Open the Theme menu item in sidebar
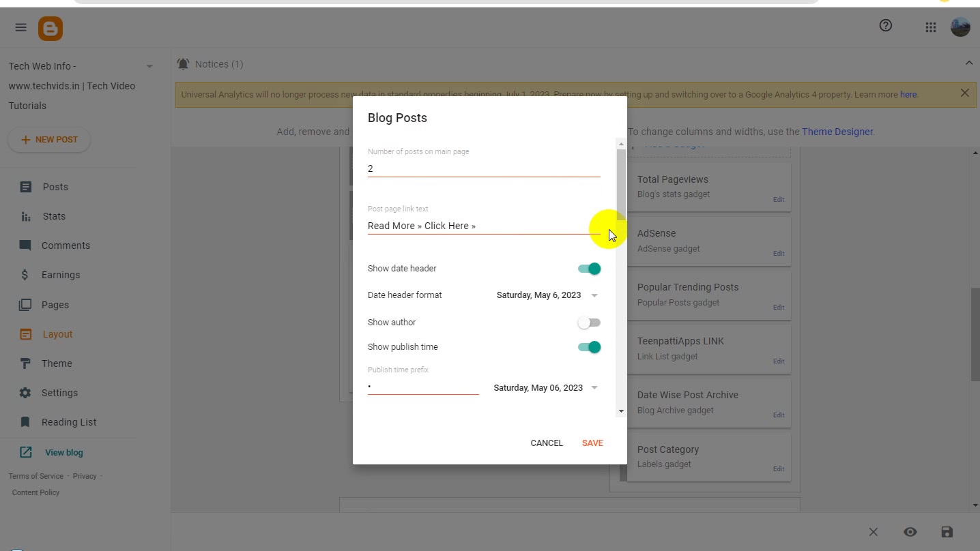The height and width of the screenshot is (551, 980). [x=57, y=363]
